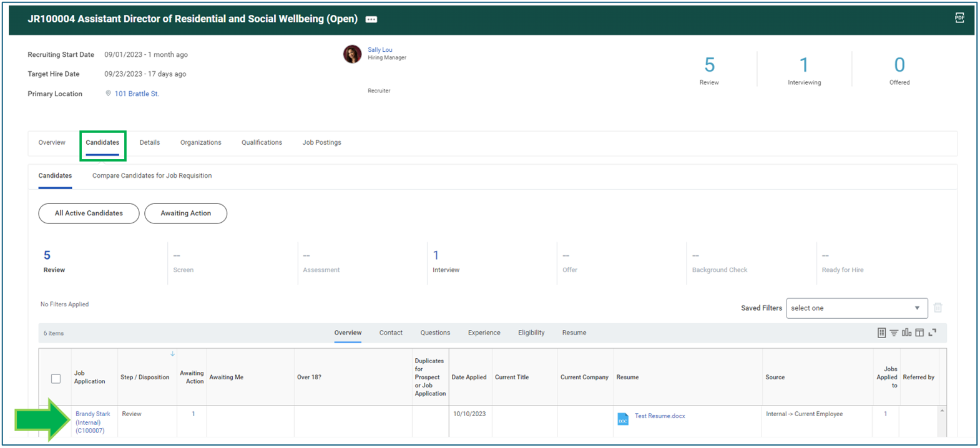Export the page with the PDF icon

(959, 18)
